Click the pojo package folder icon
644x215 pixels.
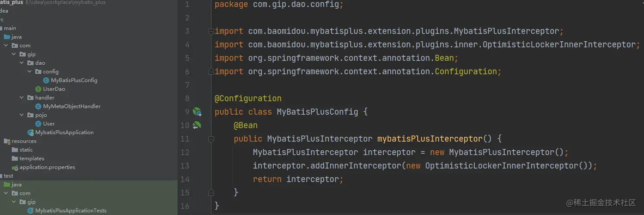coord(30,115)
